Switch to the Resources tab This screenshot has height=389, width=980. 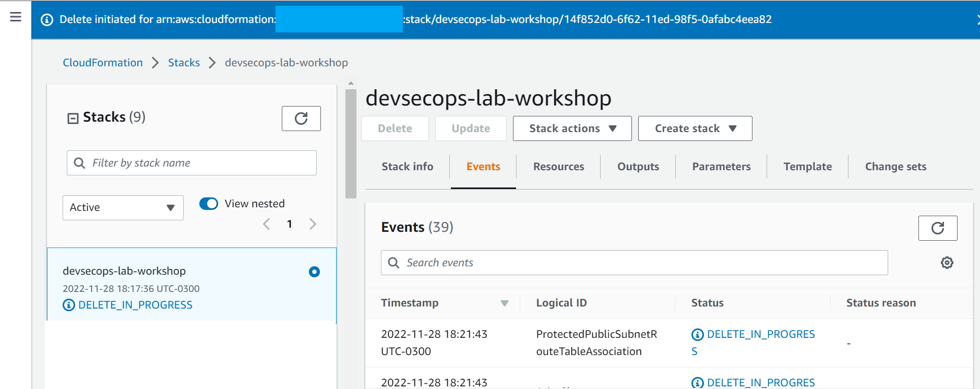[559, 167]
